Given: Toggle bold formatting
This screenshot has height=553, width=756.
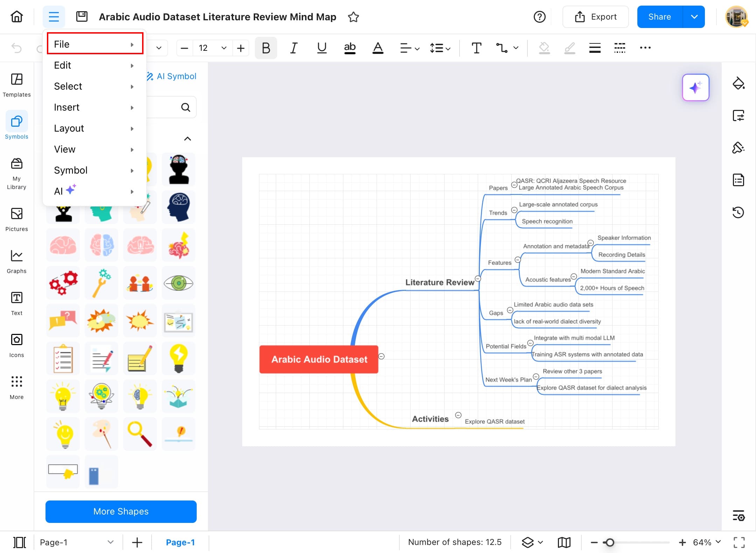Looking at the screenshot, I should 266,48.
